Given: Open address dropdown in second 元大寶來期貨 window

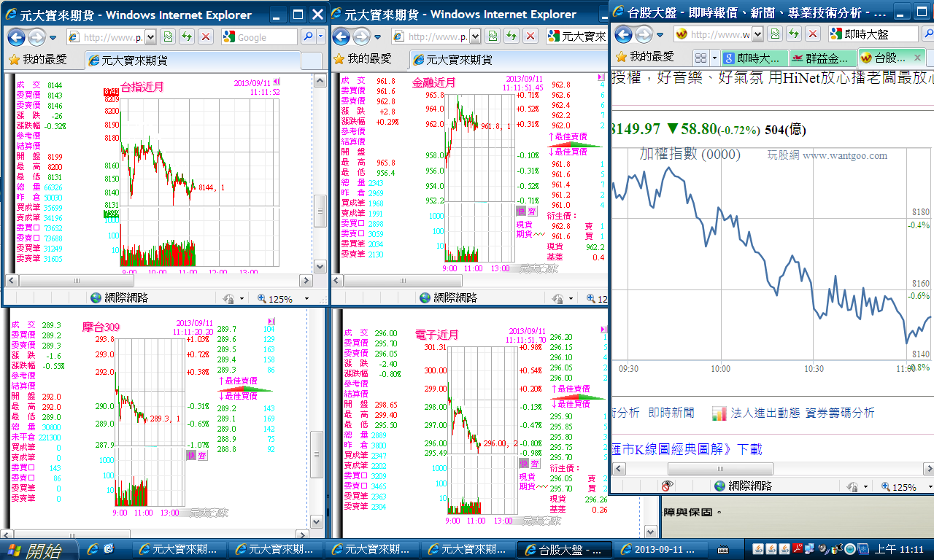Looking at the screenshot, I should click(x=475, y=36).
